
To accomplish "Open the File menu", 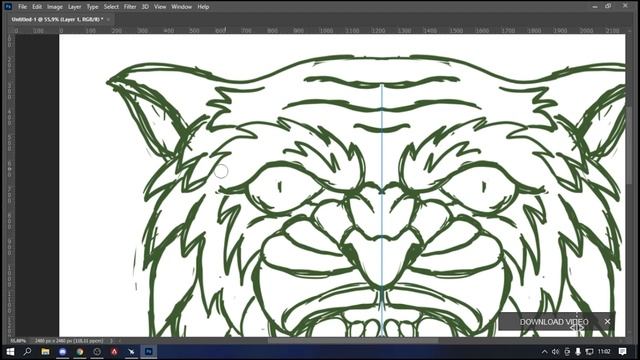I will [22, 7].
